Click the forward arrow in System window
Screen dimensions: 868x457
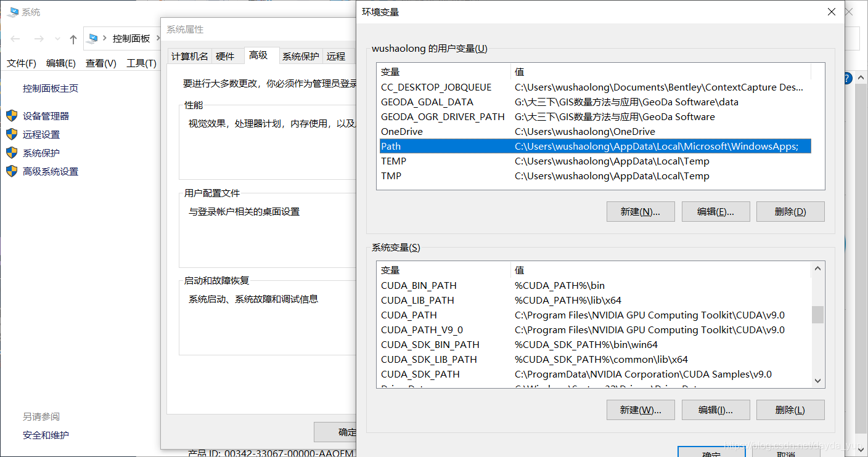pyautogui.click(x=39, y=39)
